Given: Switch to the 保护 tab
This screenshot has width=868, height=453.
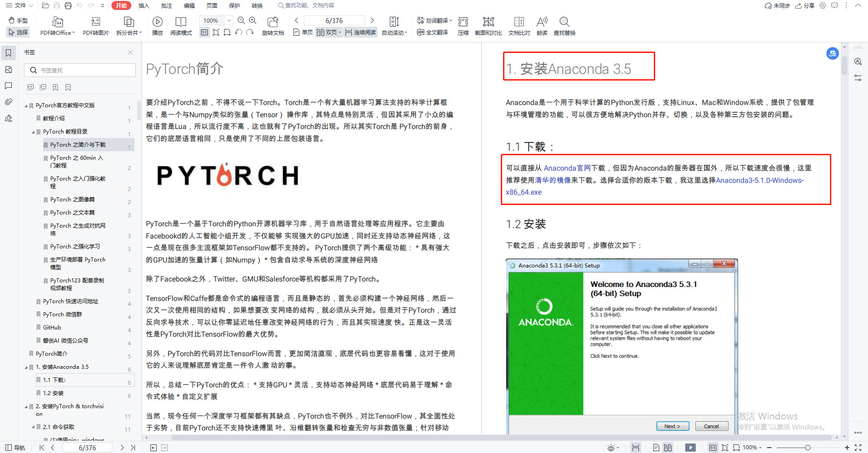Looking at the screenshot, I should pyautogui.click(x=234, y=5).
